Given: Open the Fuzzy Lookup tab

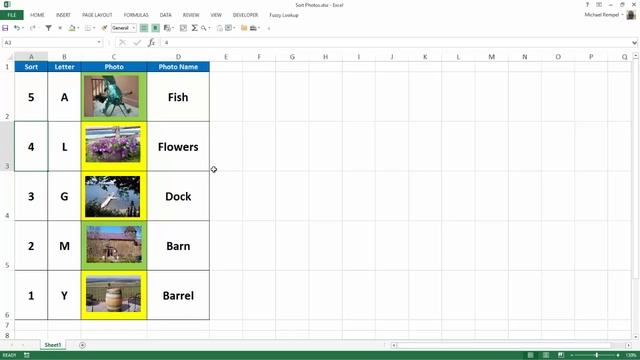Looking at the screenshot, I should click(284, 15).
